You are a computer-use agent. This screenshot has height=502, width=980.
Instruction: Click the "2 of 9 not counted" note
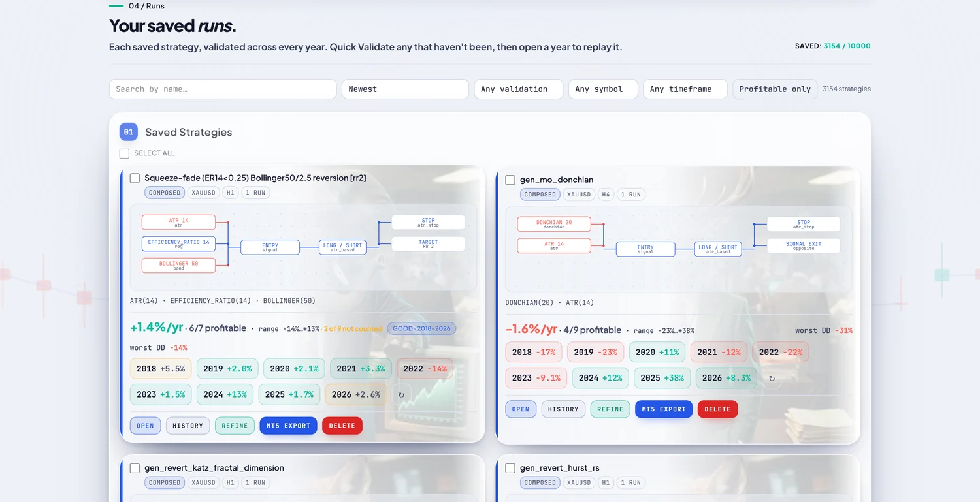coord(353,328)
